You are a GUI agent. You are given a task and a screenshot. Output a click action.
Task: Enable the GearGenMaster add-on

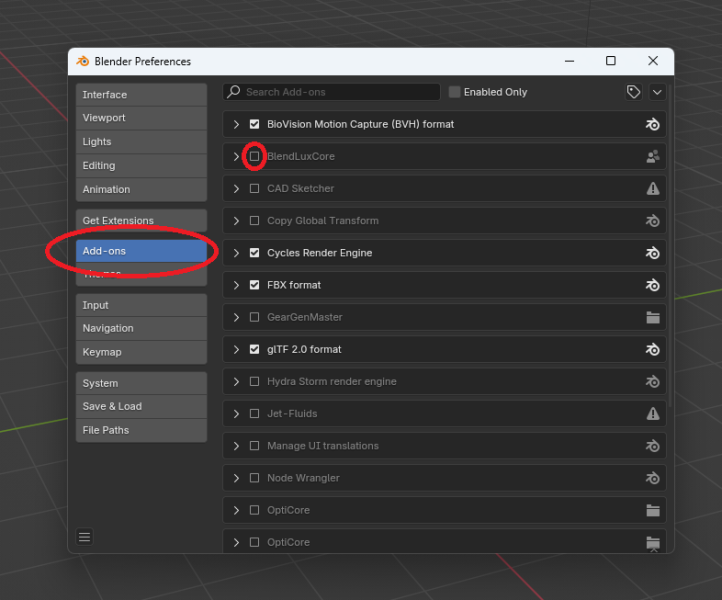click(x=254, y=317)
